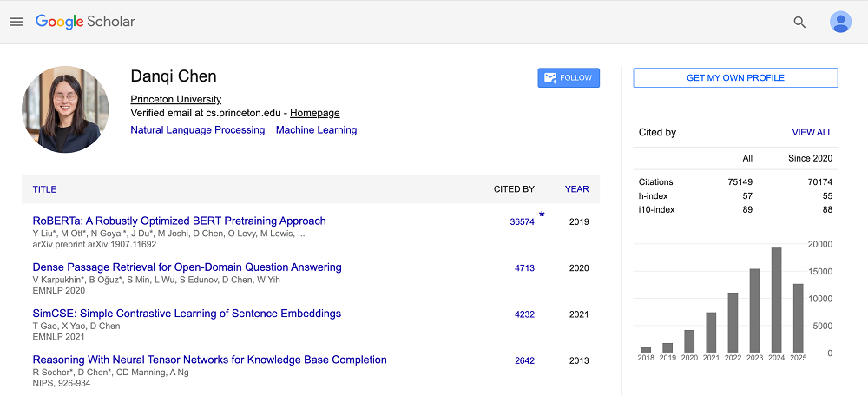
Task: Open the account avatar in header
Action: [839, 23]
